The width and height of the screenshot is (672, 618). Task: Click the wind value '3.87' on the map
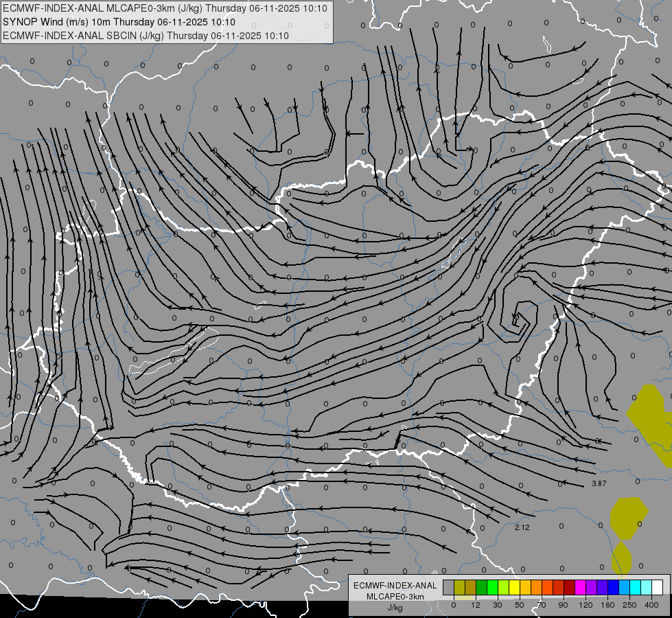[x=599, y=483]
